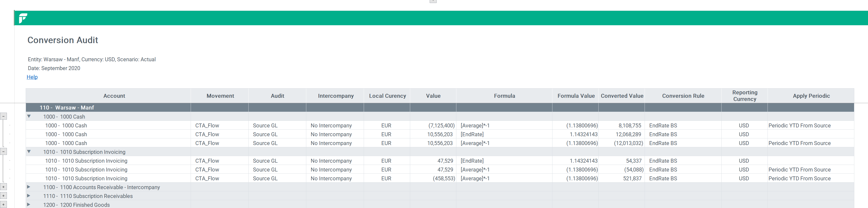The width and height of the screenshot is (868, 208).
Task: Select the Intercompany column header
Action: click(x=335, y=96)
